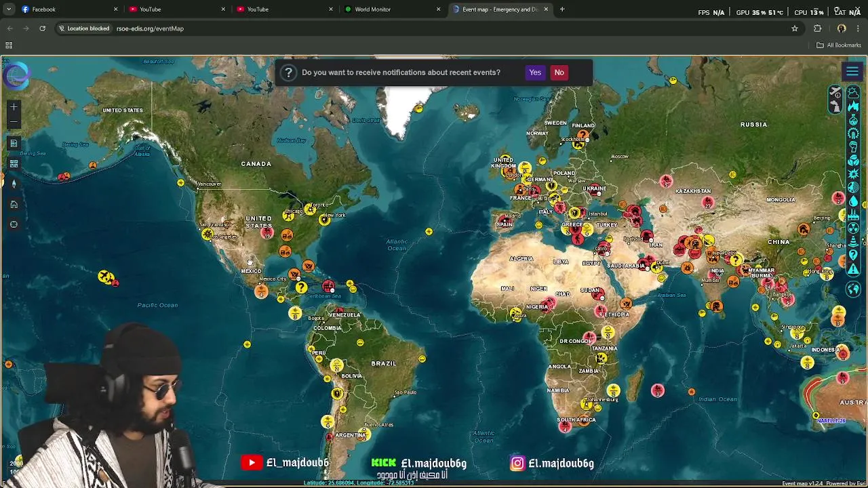Click the RSOE EDIS logo
Image resolution: width=868 pixels, height=488 pixels.
coord(16,75)
